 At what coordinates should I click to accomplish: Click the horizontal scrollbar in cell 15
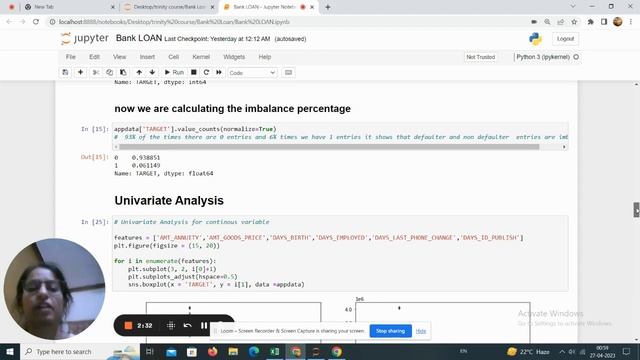329,147
